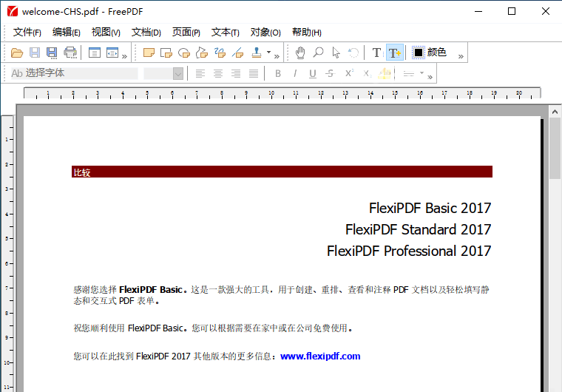Toggle Strikethrough formatting
This screenshot has width=562, height=392.
click(330, 73)
